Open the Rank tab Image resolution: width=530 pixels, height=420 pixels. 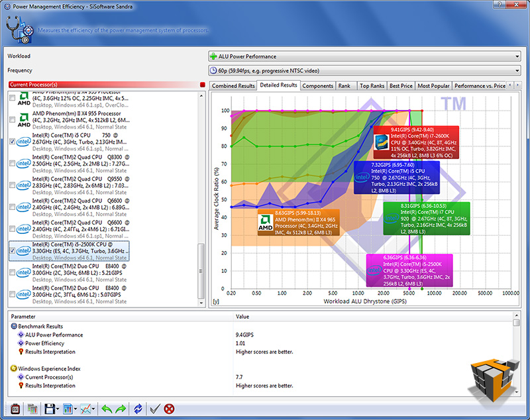coord(344,86)
